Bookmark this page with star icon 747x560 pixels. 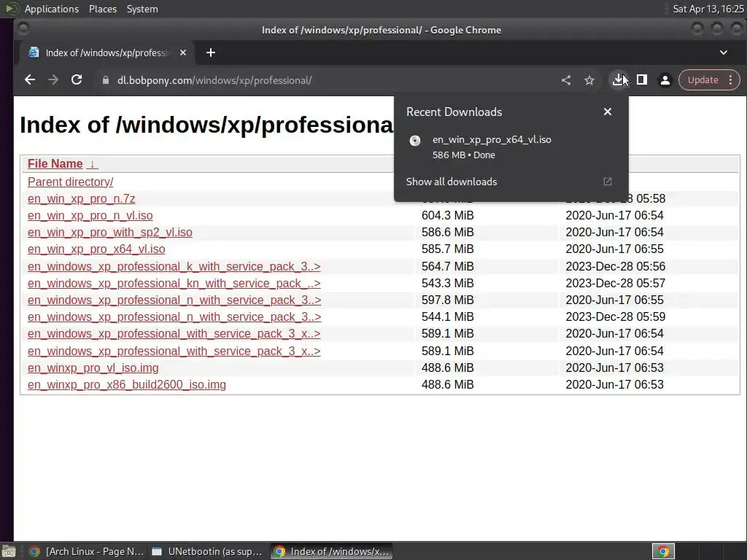coord(589,80)
